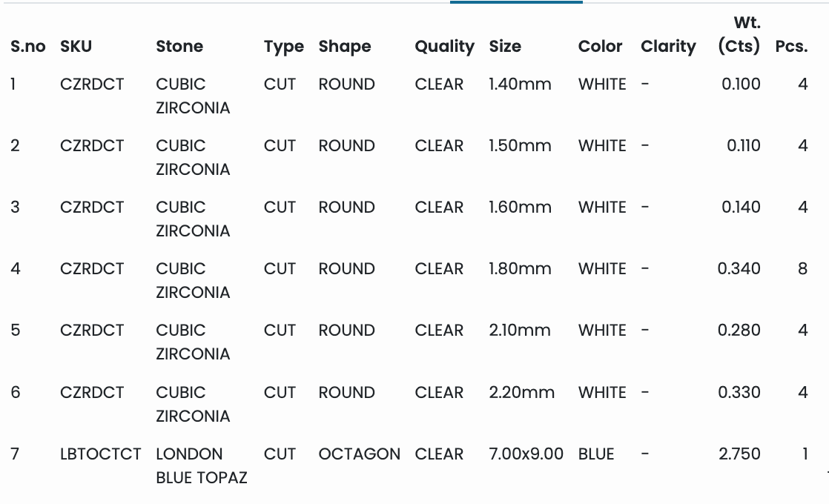Click the Size column header
829x504 pixels.
click(505, 47)
